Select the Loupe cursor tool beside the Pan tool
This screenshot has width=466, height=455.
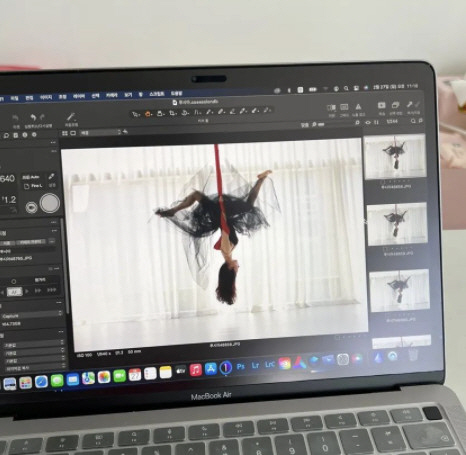point(160,114)
